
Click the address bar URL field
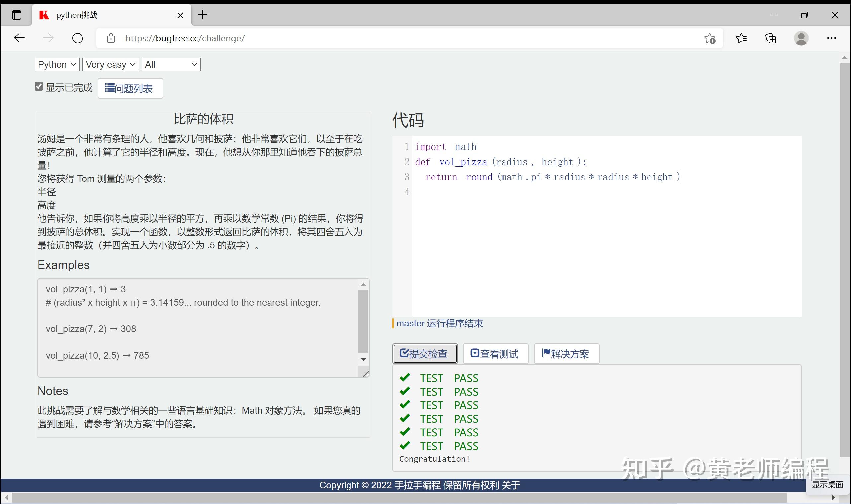tap(409, 38)
